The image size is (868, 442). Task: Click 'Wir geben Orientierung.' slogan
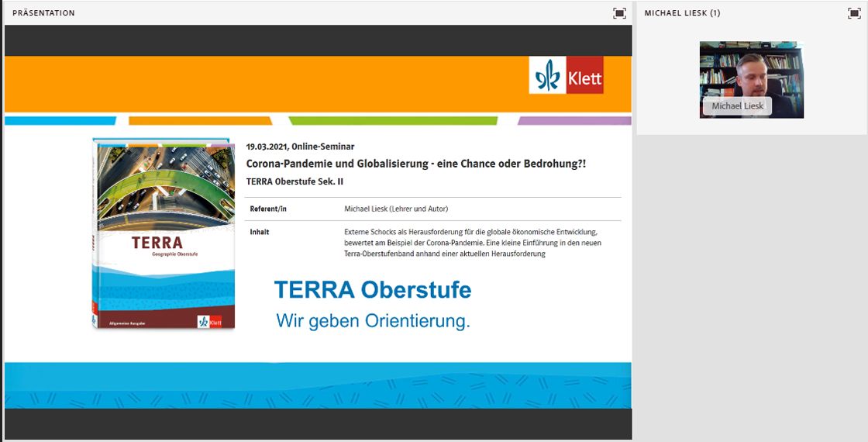[373, 321]
